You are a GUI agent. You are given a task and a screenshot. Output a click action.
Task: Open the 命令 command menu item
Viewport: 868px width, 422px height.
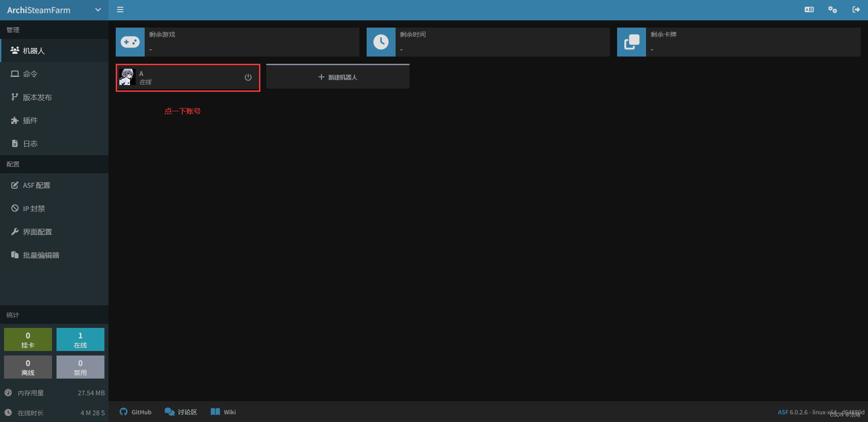pyautogui.click(x=30, y=74)
